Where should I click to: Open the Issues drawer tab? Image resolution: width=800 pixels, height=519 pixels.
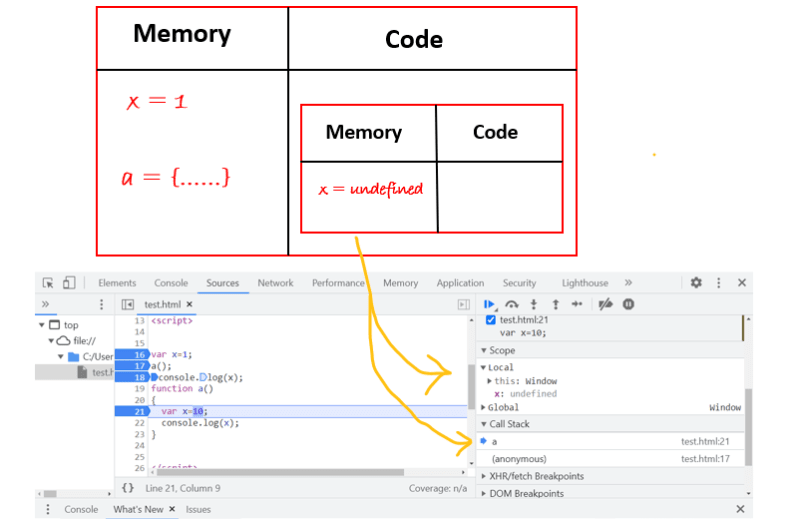coord(198,509)
